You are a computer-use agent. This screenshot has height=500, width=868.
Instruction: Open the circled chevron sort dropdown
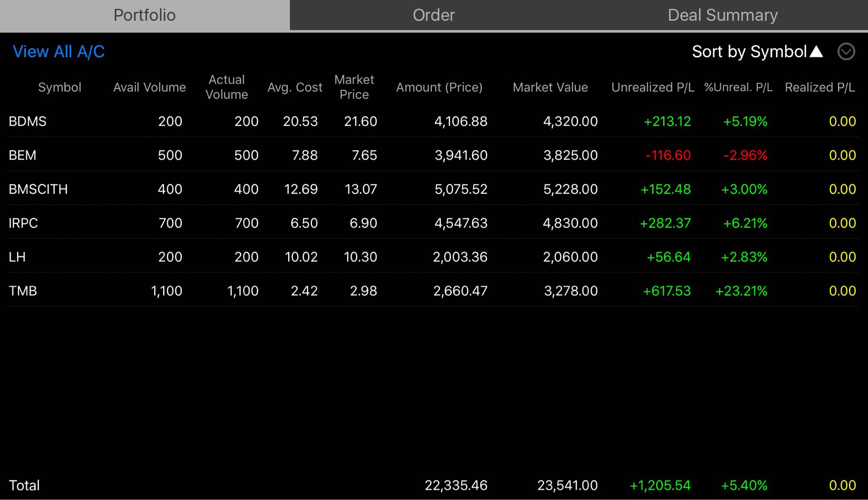(846, 52)
